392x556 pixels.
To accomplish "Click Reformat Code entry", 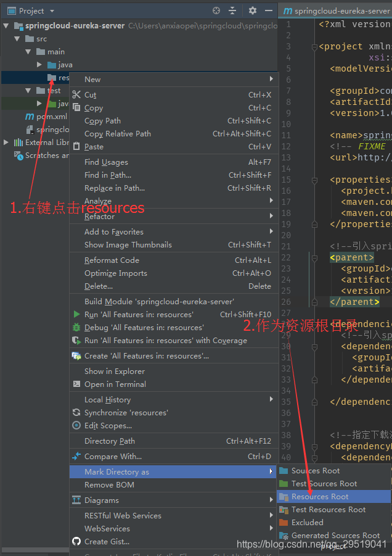I will tap(174, 260).
